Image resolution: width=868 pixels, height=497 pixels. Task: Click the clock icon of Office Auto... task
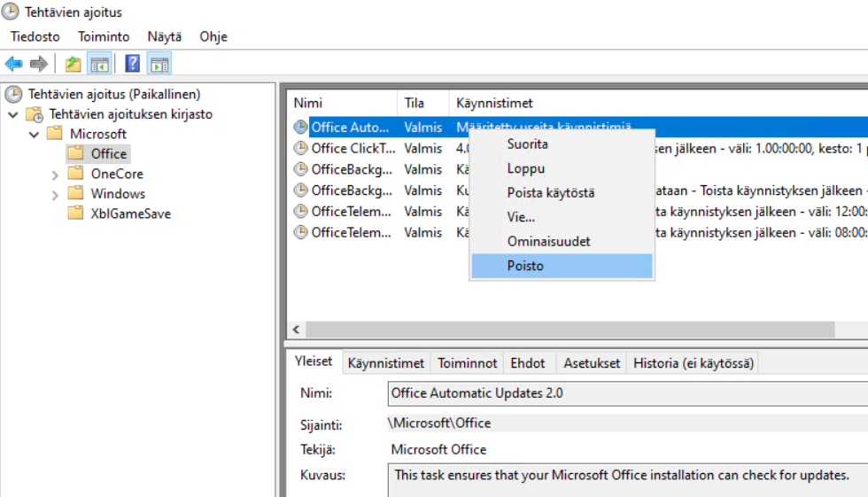[300, 128]
